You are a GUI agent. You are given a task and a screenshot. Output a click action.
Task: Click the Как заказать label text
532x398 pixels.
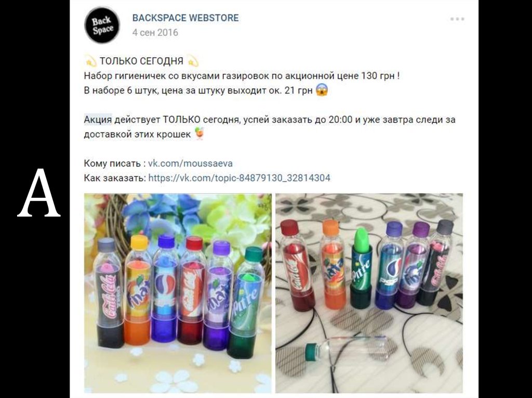[x=115, y=178]
